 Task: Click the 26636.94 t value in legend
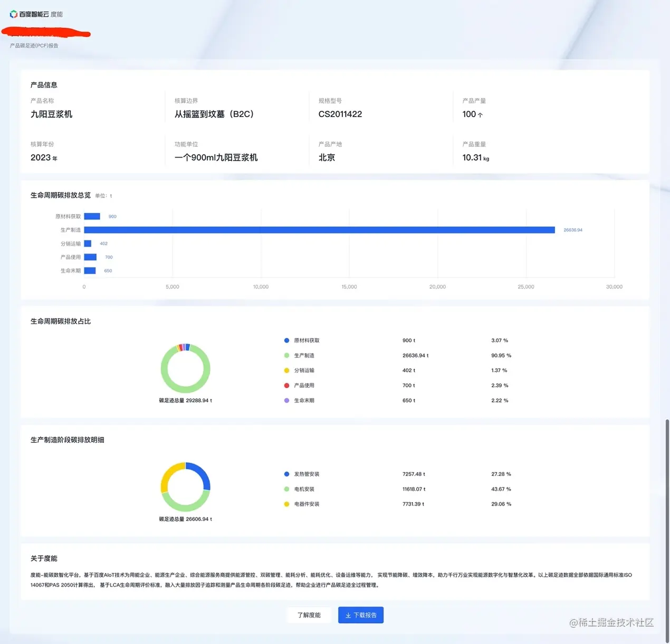415,355
